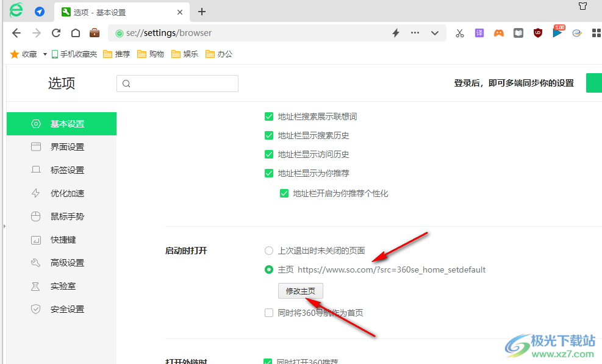This screenshot has height=364, width=602.
Task: Uncheck 地址栏显示访问历史
Action: [269, 154]
